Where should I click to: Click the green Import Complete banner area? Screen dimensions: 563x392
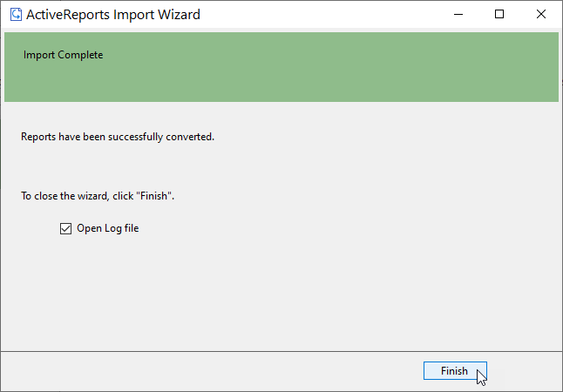[x=281, y=67]
